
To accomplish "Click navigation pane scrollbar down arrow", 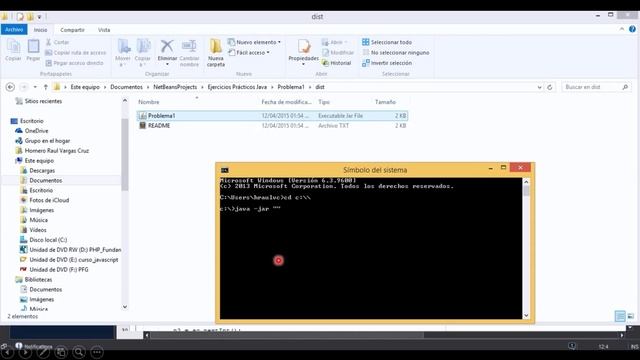I will [125, 307].
